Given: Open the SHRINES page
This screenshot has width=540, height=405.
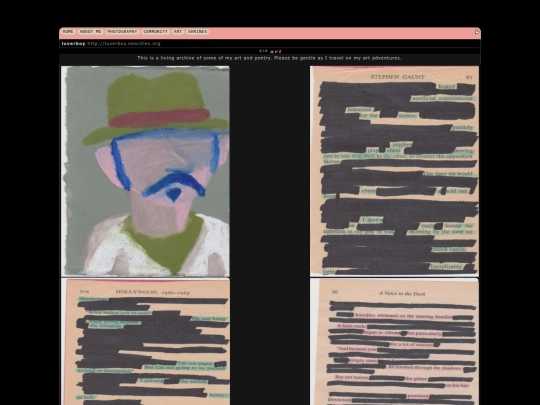Looking at the screenshot, I should 197,31.
